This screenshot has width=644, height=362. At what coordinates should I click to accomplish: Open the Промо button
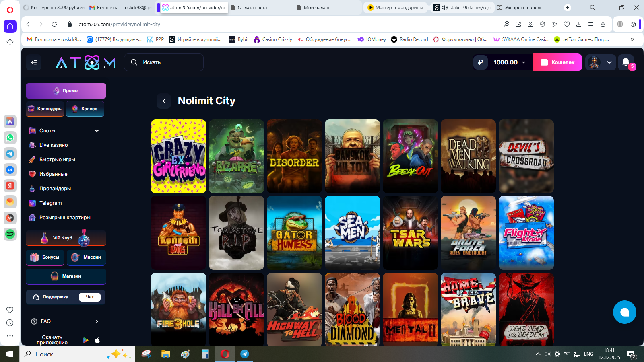pos(66,91)
